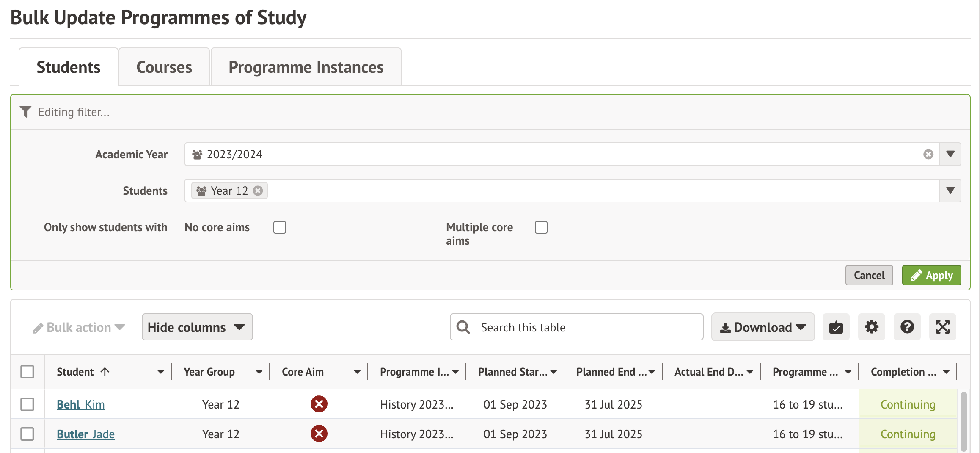Select the Butler Jade row checkbox
This screenshot has width=980, height=453.
[28, 434]
